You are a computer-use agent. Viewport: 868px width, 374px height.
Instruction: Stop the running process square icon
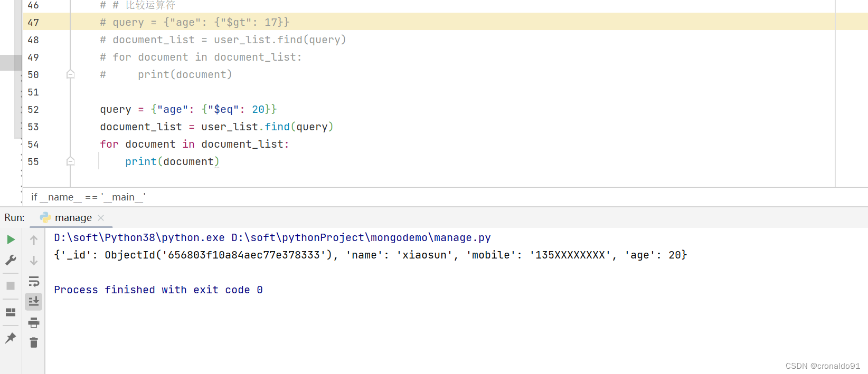tap(11, 286)
